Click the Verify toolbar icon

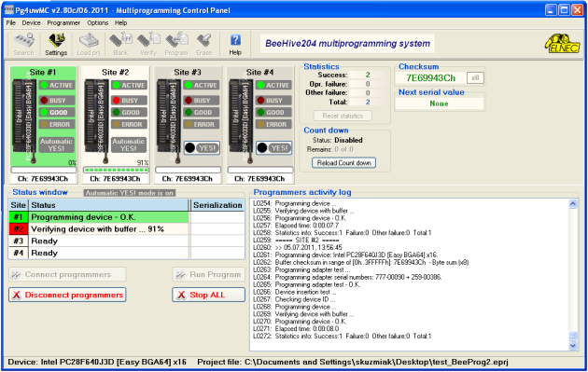point(148,44)
